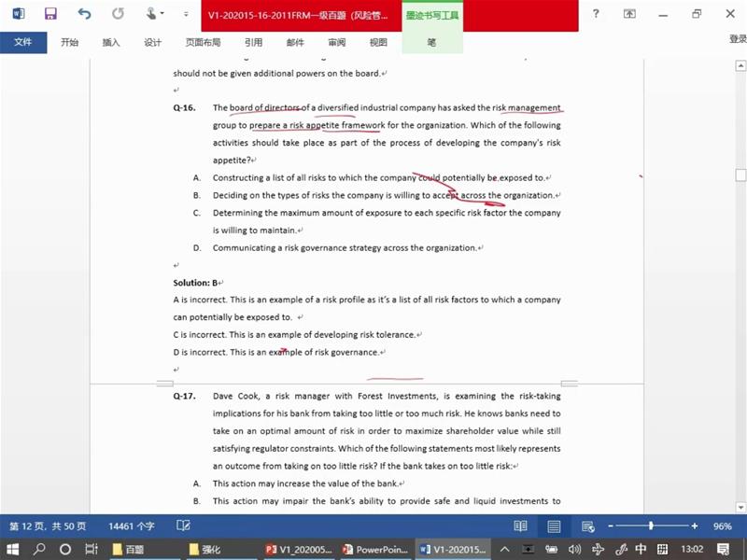Click question label Q-17.
747x560 pixels.
click(184, 396)
